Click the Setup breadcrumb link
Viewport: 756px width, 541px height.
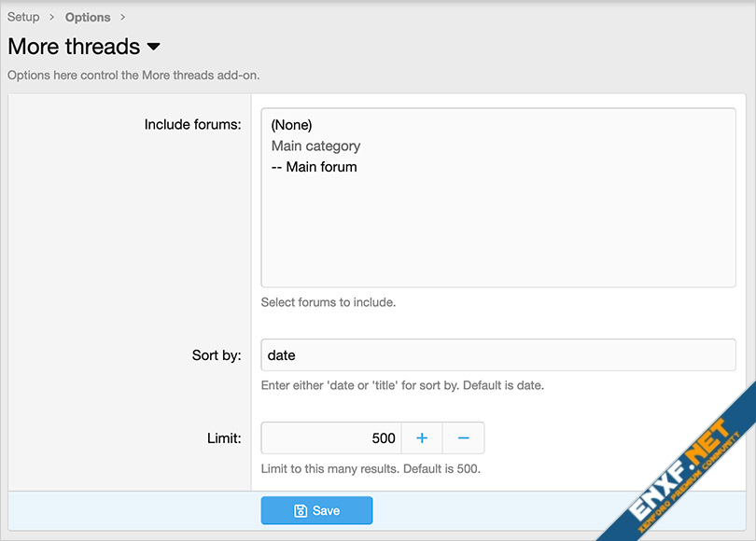(23, 17)
